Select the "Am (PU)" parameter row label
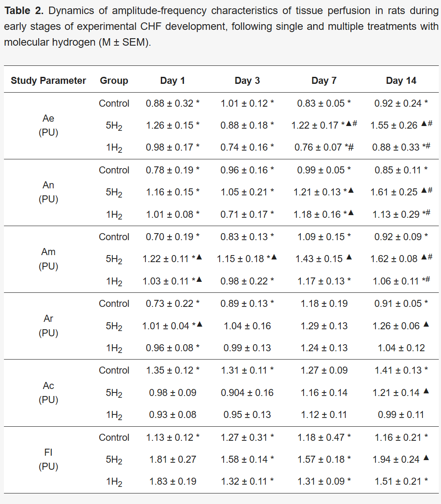 pyautogui.click(x=48, y=259)
